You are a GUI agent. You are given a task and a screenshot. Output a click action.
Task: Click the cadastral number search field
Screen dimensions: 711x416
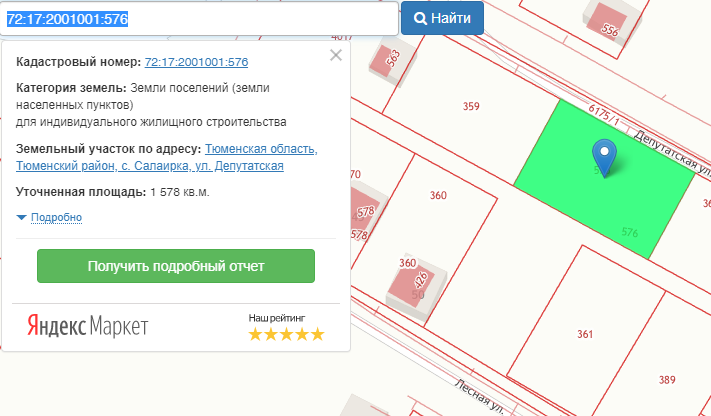point(200,18)
